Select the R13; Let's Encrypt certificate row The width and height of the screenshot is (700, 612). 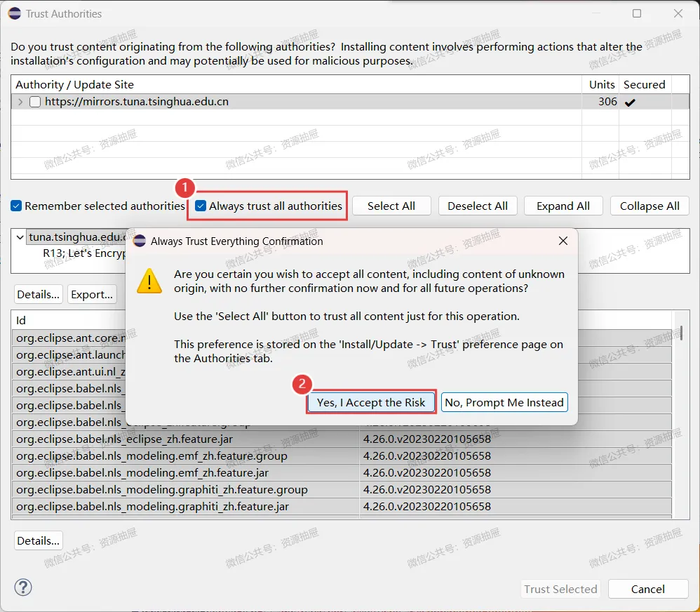click(x=84, y=253)
